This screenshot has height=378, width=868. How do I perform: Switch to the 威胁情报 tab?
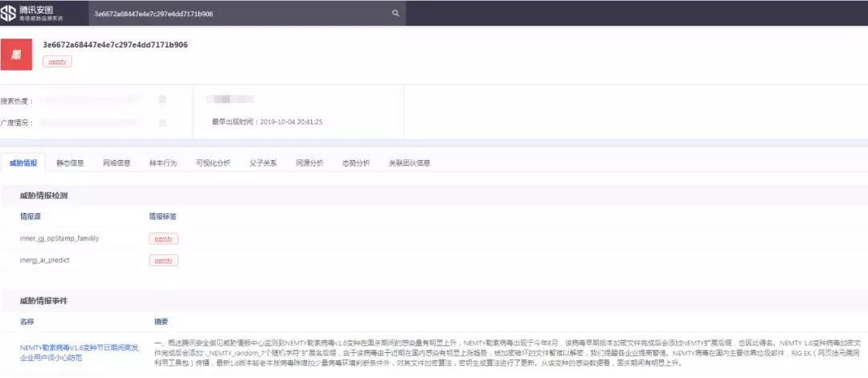click(23, 162)
